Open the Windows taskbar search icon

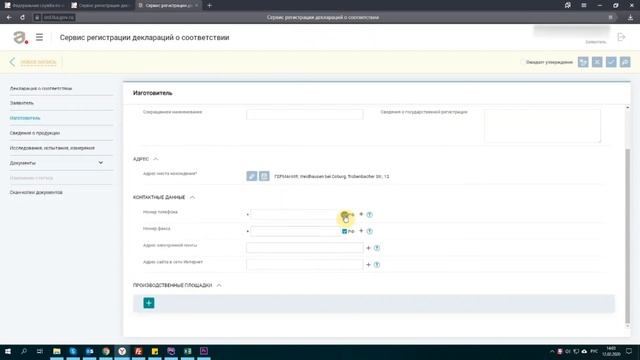tap(24, 351)
